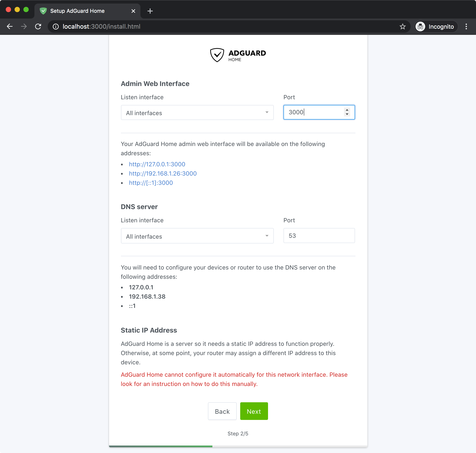476x453 pixels.
Task: Select the DNS address 127.0.0.1
Action: pyautogui.click(x=141, y=287)
